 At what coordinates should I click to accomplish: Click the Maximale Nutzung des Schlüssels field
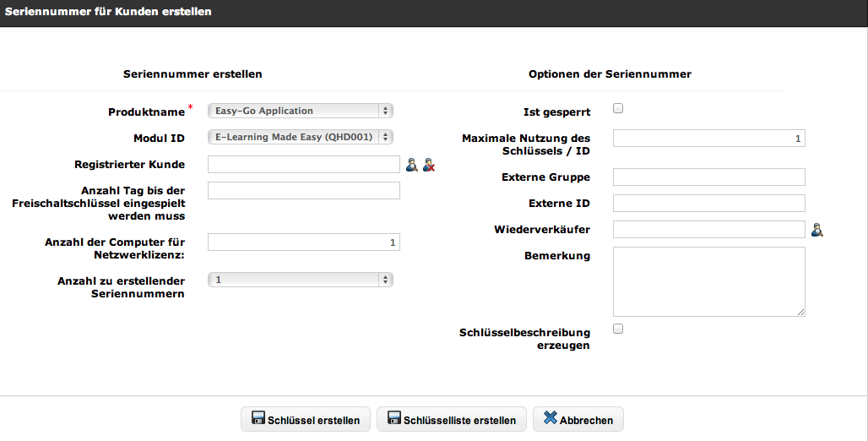pyautogui.click(x=708, y=138)
